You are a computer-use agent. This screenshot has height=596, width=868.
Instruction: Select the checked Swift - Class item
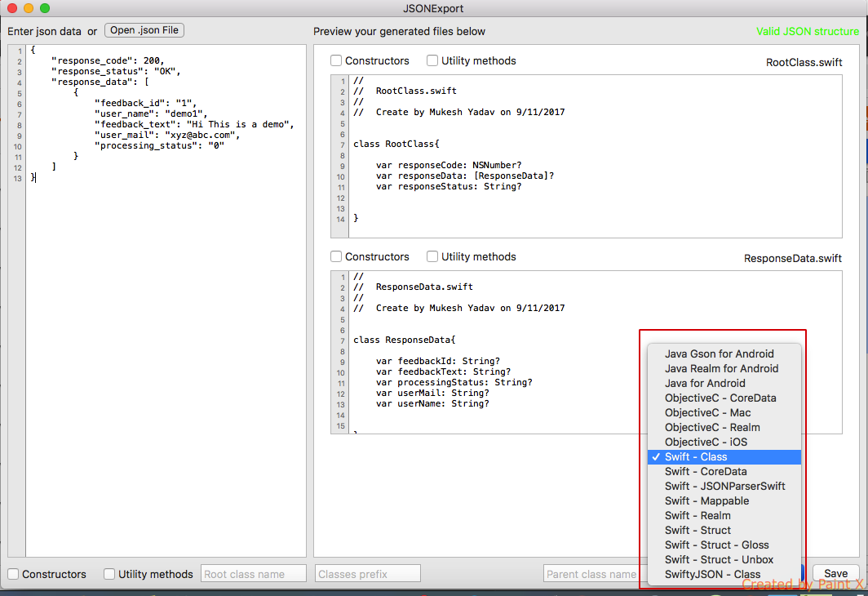(696, 457)
